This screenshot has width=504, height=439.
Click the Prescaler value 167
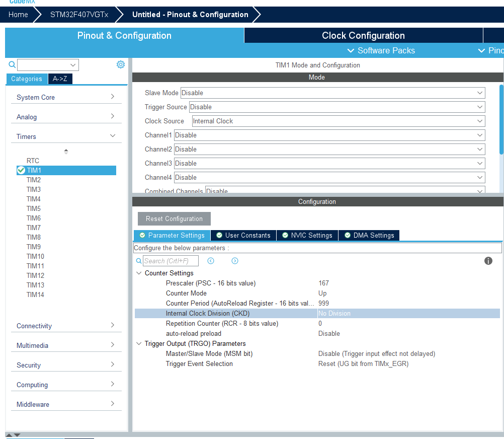pos(324,283)
